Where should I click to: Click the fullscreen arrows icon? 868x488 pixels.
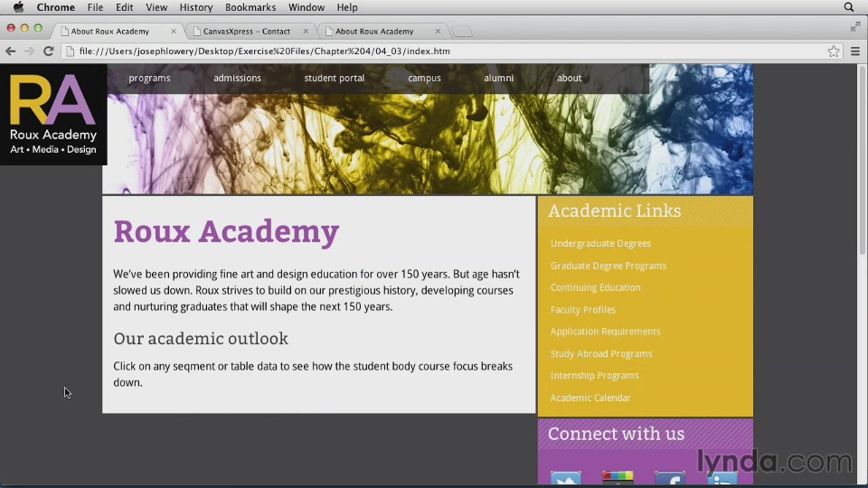(x=855, y=26)
